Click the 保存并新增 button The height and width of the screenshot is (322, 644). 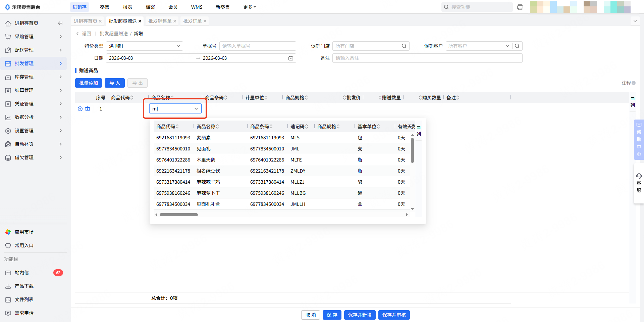(360, 315)
